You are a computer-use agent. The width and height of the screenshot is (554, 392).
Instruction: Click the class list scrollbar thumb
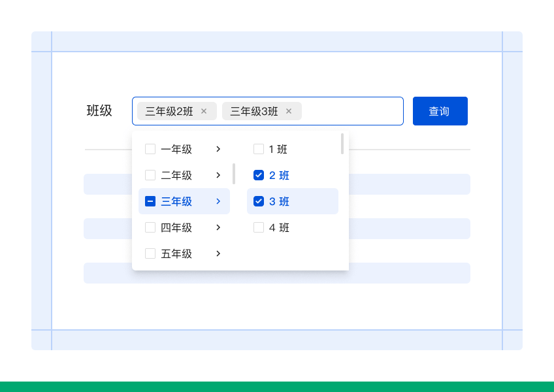(342, 144)
